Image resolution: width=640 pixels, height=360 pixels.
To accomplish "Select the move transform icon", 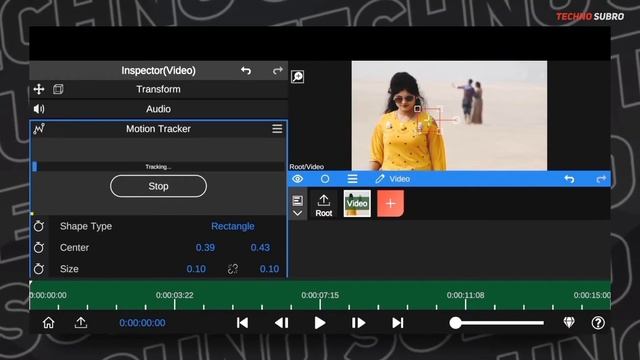I will click(39, 89).
